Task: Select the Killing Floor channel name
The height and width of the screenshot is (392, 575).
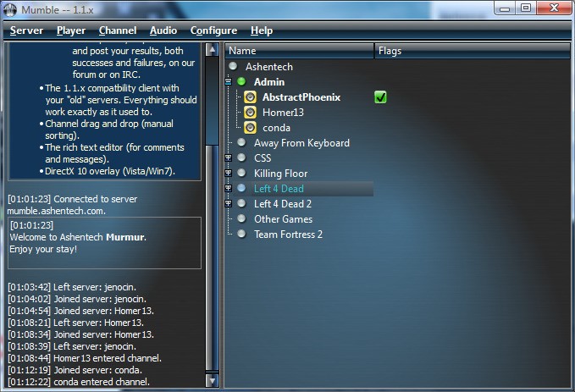Action: tap(281, 173)
